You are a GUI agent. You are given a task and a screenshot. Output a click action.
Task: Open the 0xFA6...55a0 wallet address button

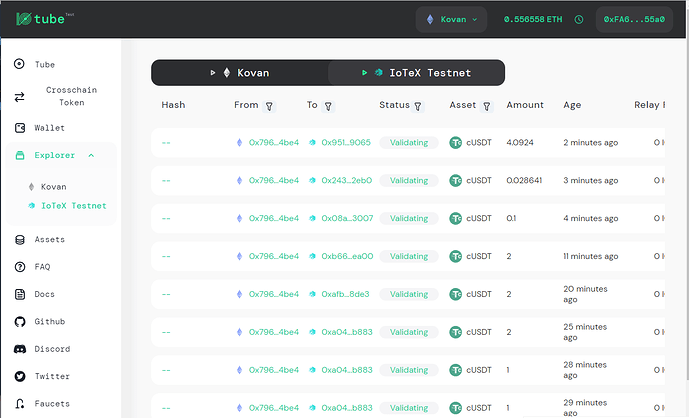coord(634,19)
